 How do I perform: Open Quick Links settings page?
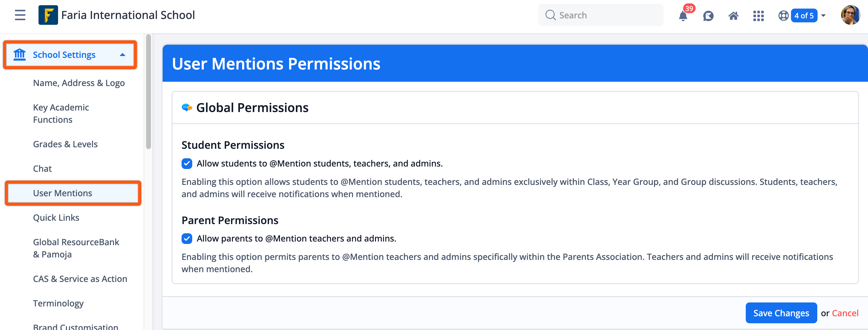tap(56, 218)
